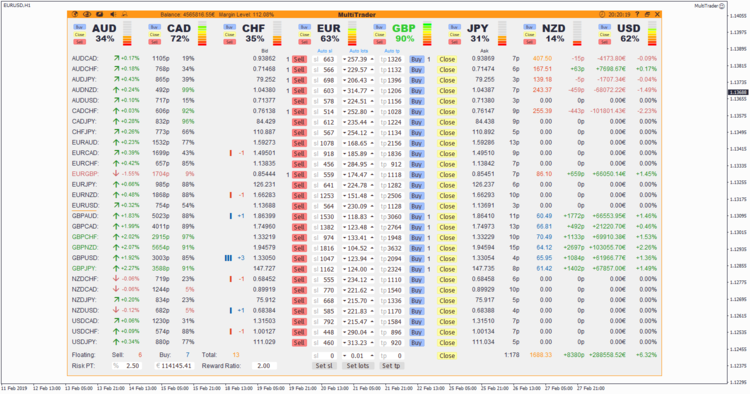750x394 pixels.
Task: Click the AUDCAD take profit field 1326
Action: [391, 59]
